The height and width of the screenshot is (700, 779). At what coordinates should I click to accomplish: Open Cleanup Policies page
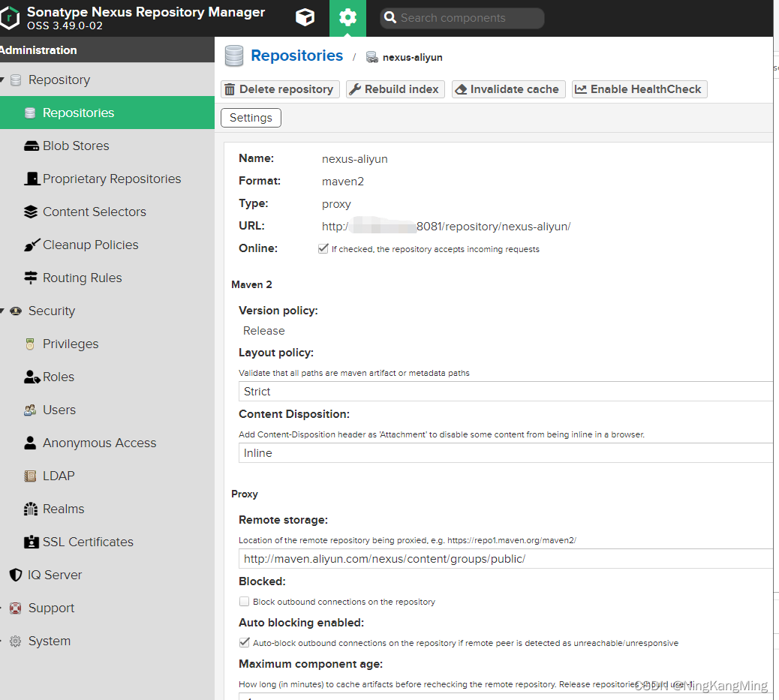coord(90,245)
